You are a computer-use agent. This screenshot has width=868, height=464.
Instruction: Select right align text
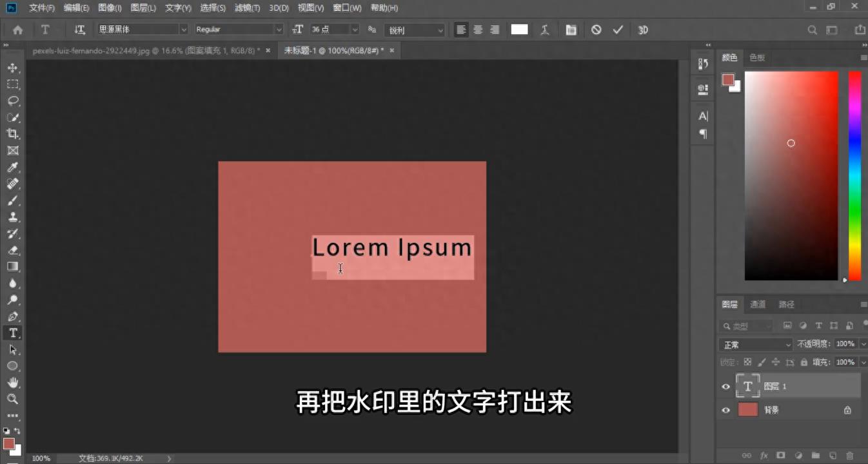(495, 30)
